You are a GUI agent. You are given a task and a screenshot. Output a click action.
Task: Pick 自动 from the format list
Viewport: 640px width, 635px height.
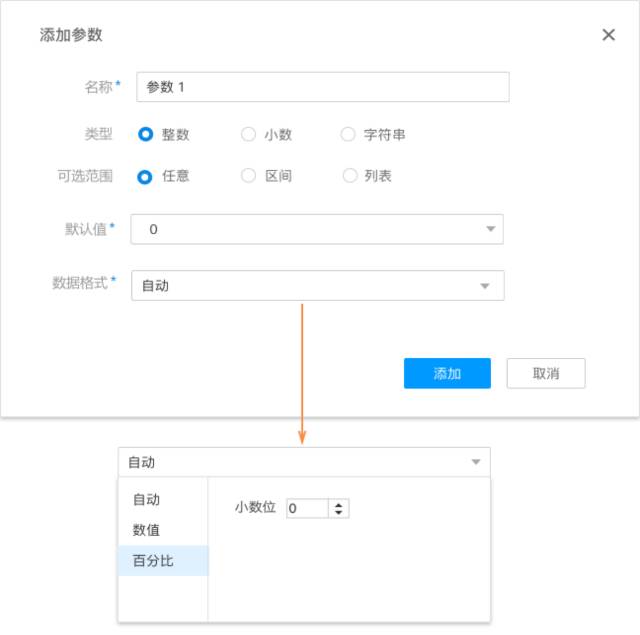pos(147,499)
